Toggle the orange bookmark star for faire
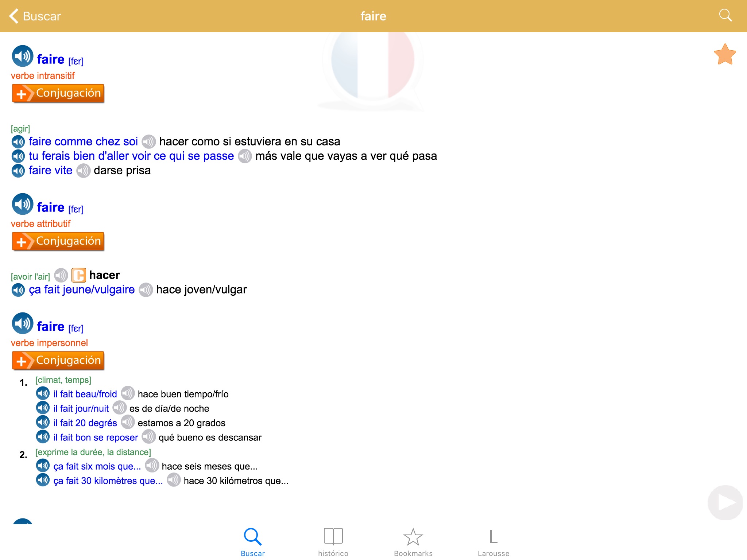Image resolution: width=747 pixels, height=560 pixels. coord(725,55)
